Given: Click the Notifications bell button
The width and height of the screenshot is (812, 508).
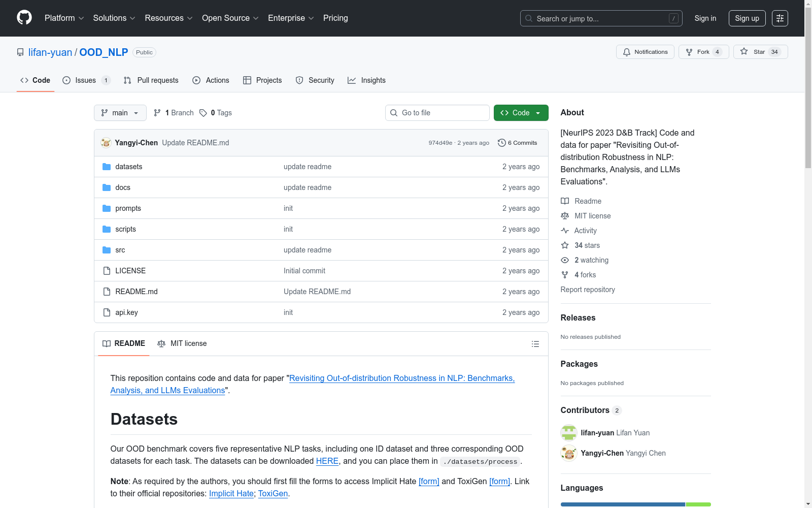Looking at the screenshot, I should tap(645, 52).
